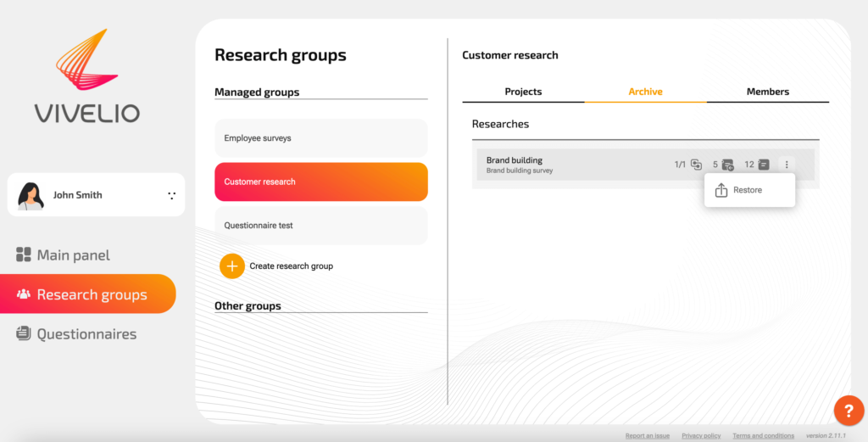Viewport: 868px width, 442px height.
Task: Click the icon beside count 12
Action: point(764,165)
